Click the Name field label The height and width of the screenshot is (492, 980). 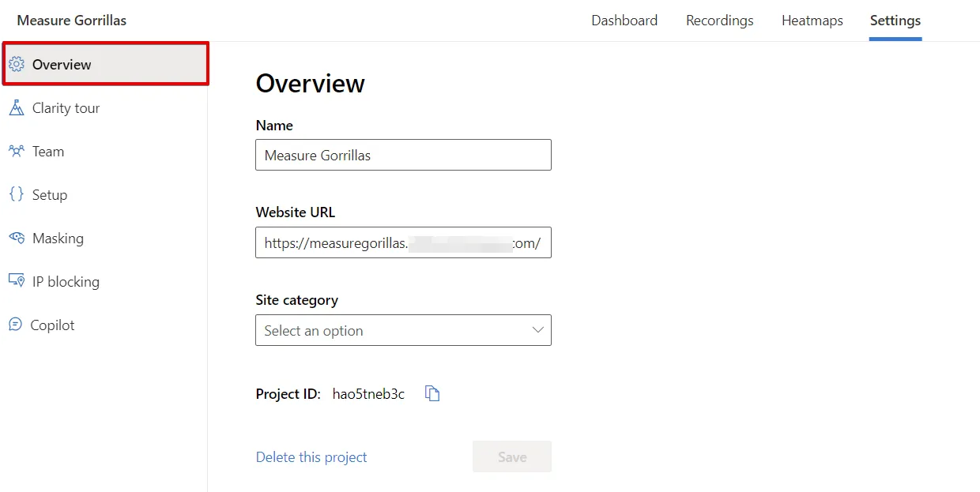tap(274, 126)
